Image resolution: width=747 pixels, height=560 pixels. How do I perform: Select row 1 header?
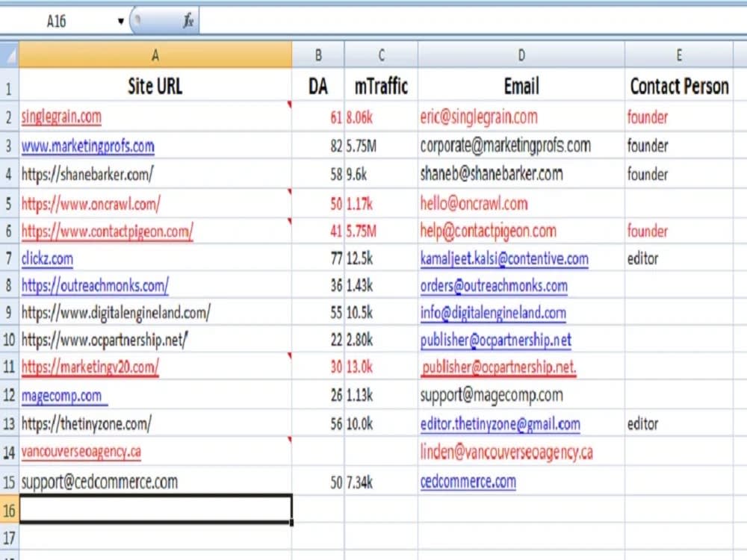pos(10,86)
